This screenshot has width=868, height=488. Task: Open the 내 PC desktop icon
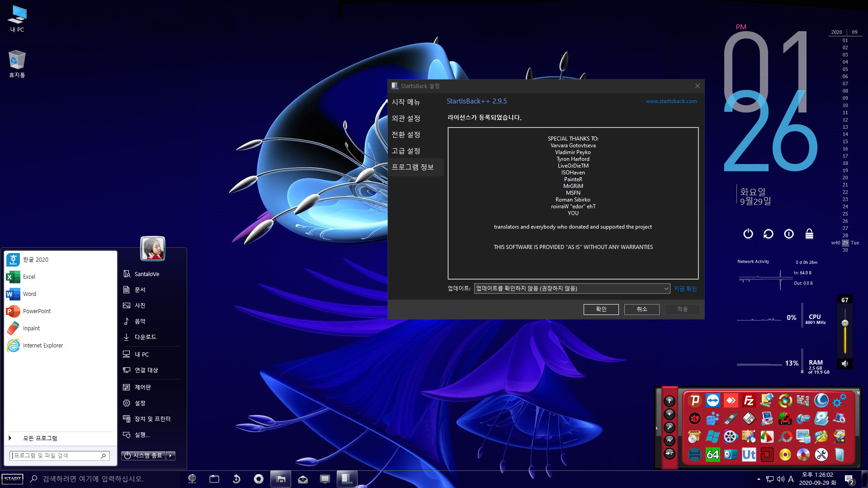point(17,19)
